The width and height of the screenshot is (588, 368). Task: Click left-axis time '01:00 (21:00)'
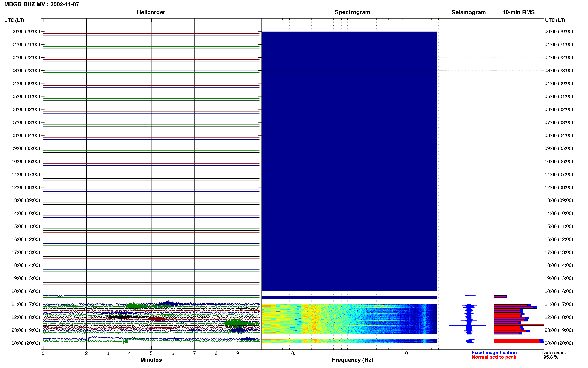pyautogui.click(x=26, y=45)
